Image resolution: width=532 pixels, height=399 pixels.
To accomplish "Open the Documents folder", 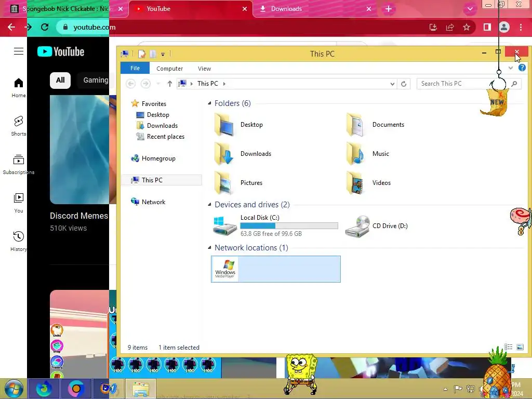I will coord(375,125).
